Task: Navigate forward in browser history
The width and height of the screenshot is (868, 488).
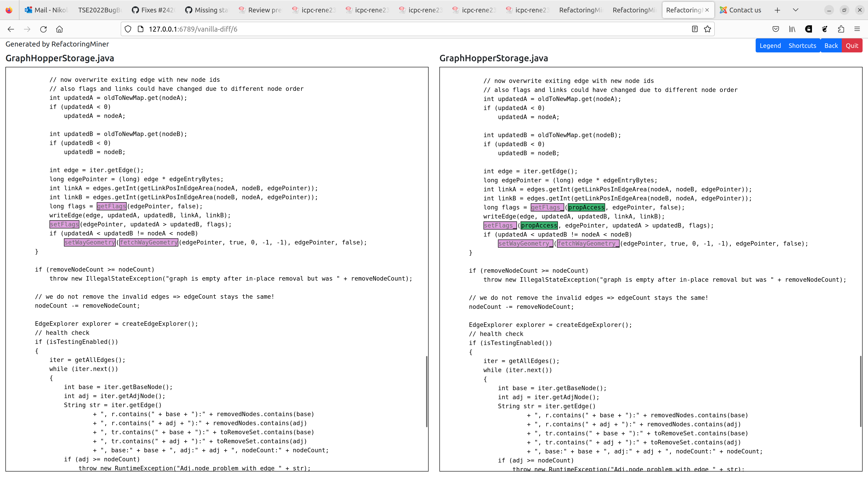Action: pyautogui.click(x=27, y=29)
